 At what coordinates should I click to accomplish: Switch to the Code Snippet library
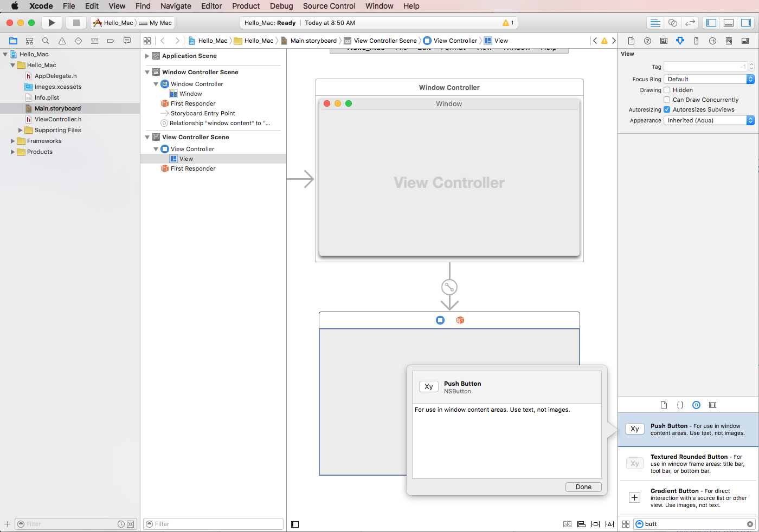click(x=680, y=405)
